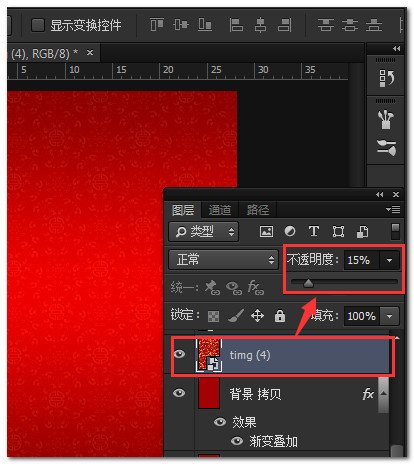Open the Brush presets panel icon

[x=386, y=119]
